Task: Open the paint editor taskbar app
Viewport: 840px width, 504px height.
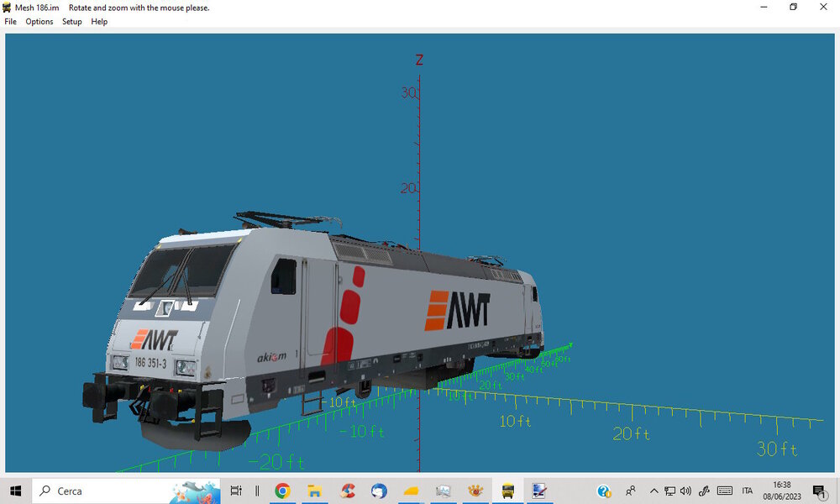Action: tap(539, 491)
